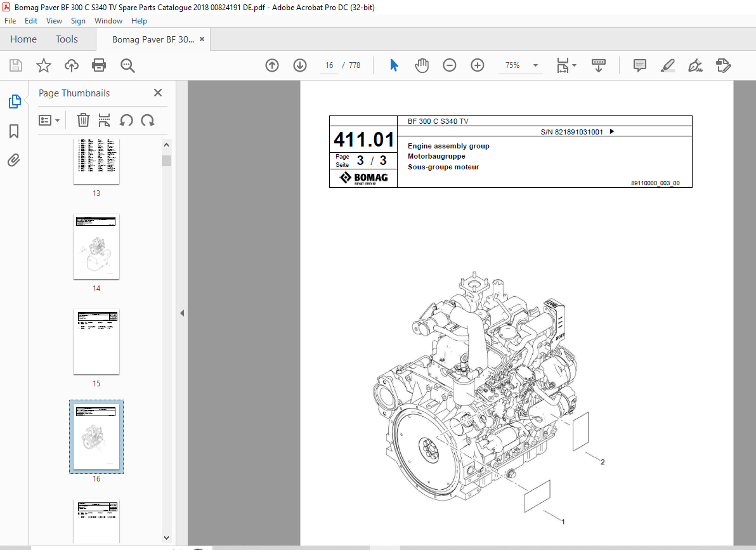Zoom out with minus button

click(450, 65)
